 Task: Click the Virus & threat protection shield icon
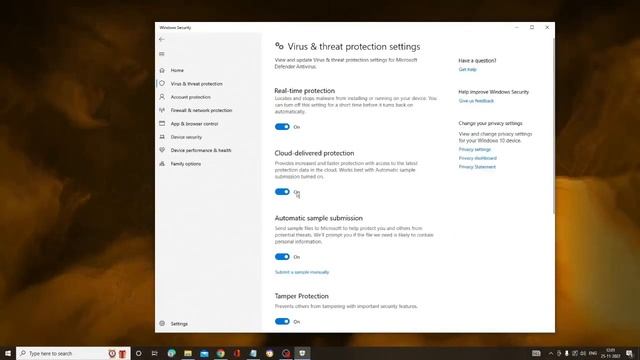(162, 83)
